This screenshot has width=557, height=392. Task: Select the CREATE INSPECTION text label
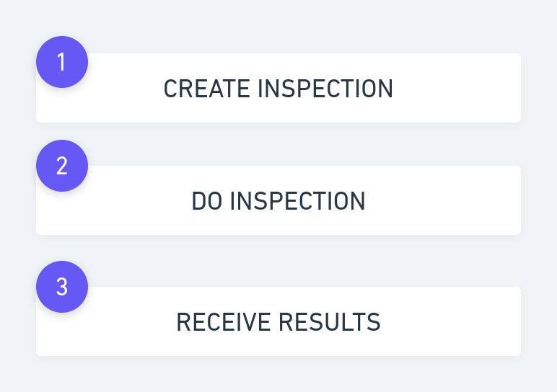278,89
